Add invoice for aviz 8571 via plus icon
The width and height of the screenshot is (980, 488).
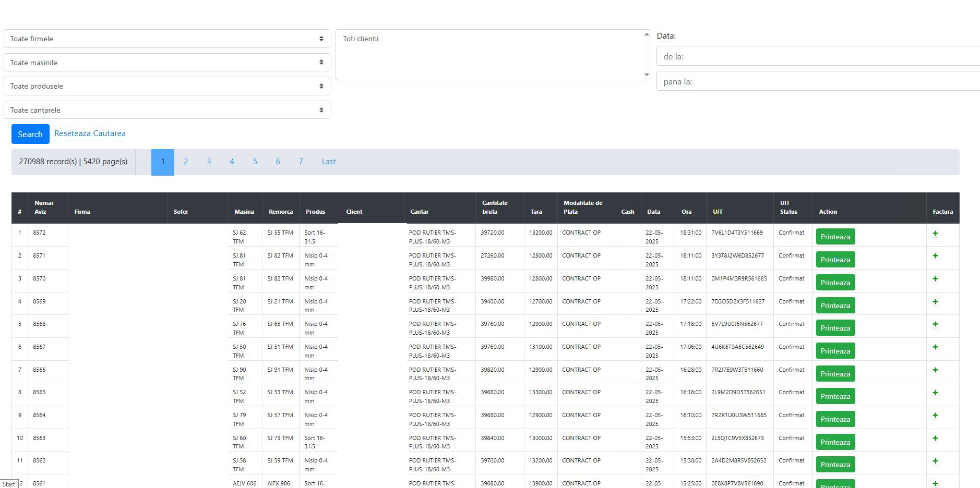click(x=935, y=256)
